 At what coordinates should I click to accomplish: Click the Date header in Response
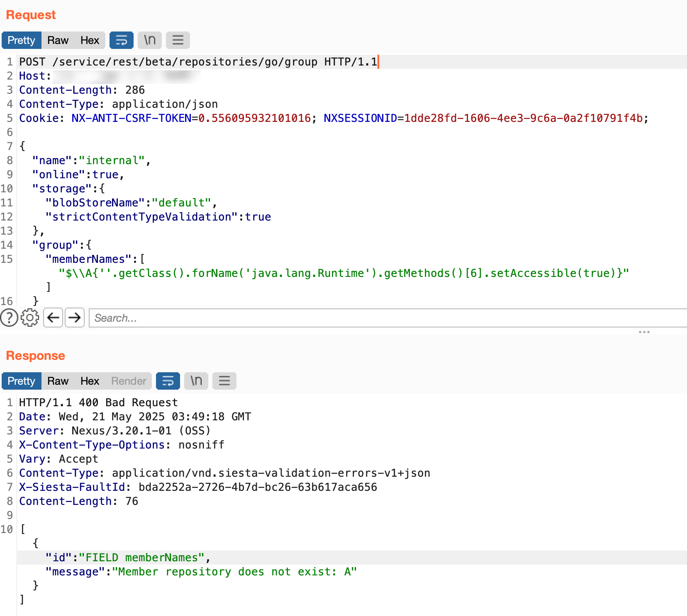135,417
